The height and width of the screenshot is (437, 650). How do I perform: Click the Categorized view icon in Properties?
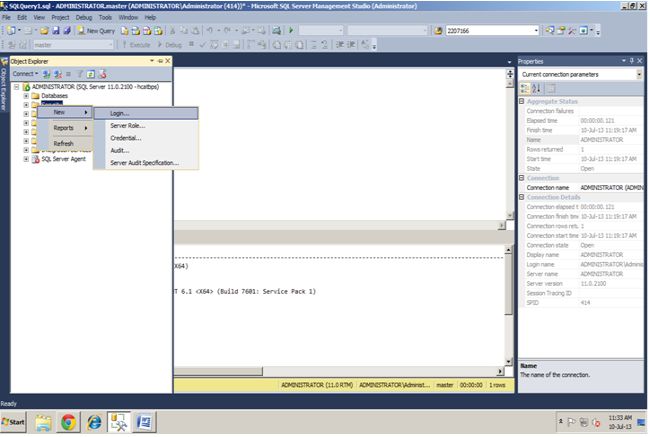[525, 88]
